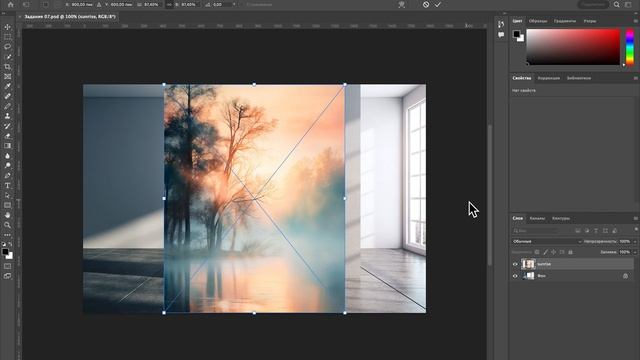Viewport: 640px width, 360px height.
Task: Select the Path Selection tool
Action: coord(7,195)
